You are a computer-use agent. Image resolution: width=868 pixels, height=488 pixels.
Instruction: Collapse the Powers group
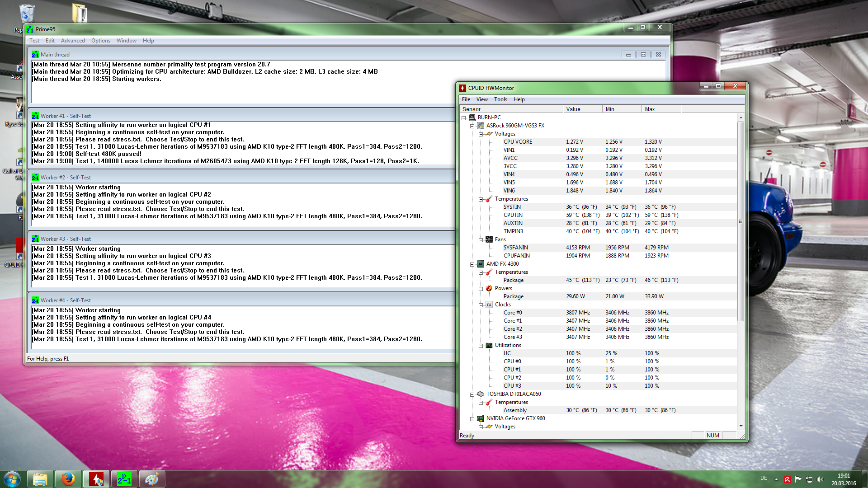coord(481,289)
